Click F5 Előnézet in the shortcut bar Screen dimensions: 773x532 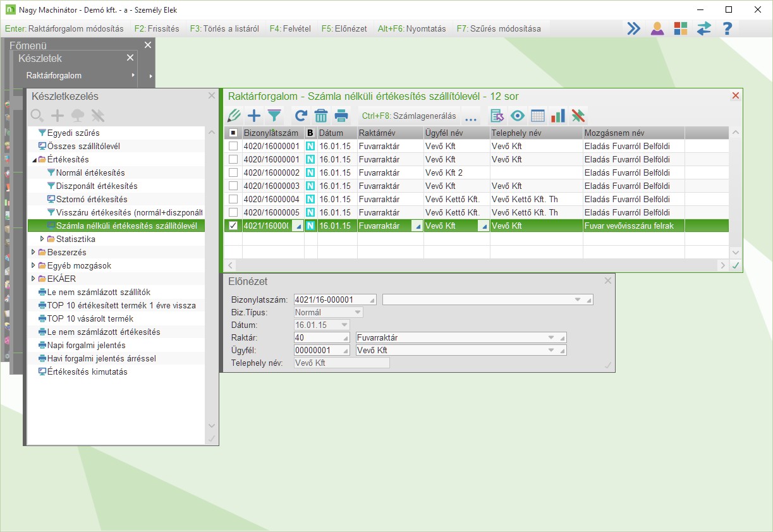pyautogui.click(x=344, y=28)
